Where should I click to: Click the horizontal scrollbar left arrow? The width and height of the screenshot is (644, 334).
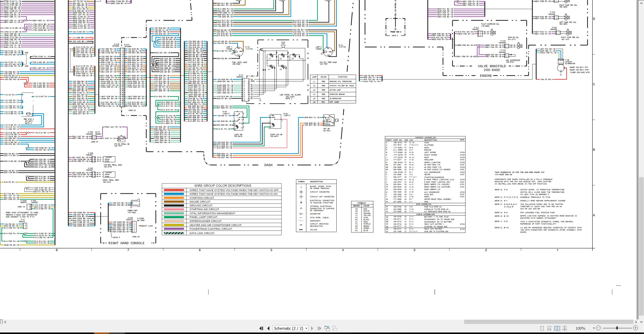click(5, 322)
